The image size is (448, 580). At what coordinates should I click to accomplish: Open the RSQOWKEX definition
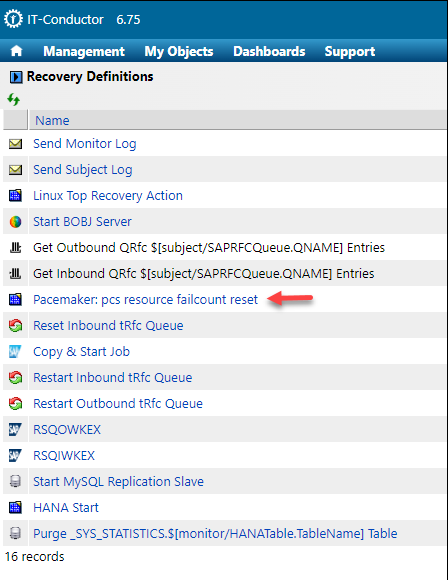pyautogui.click(x=67, y=429)
